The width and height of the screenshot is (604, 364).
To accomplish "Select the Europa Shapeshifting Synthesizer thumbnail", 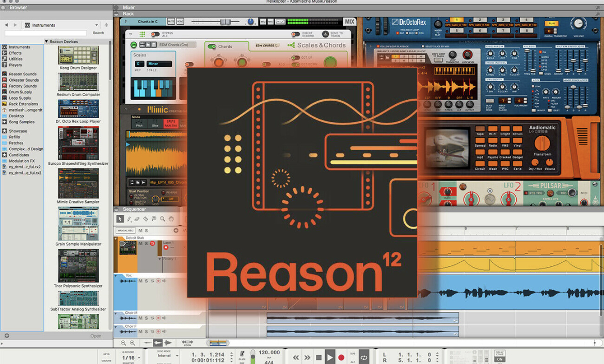I will click(78, 144).
